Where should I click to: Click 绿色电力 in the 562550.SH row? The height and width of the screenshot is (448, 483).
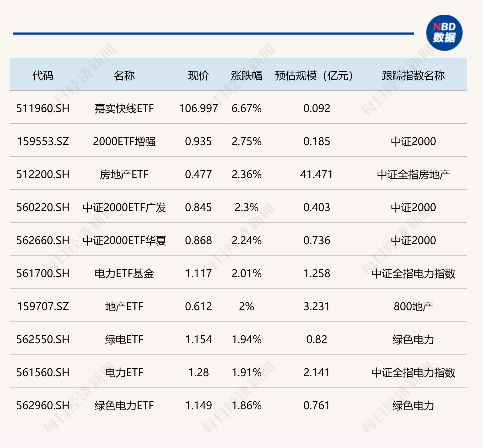(x=413, y=340)
